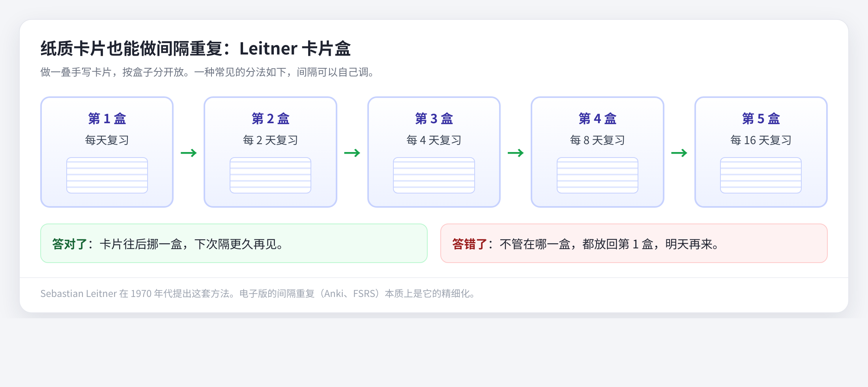Click the card stack illustration in 第 5 盒
The image size is (868, 387).
[761, 175]
